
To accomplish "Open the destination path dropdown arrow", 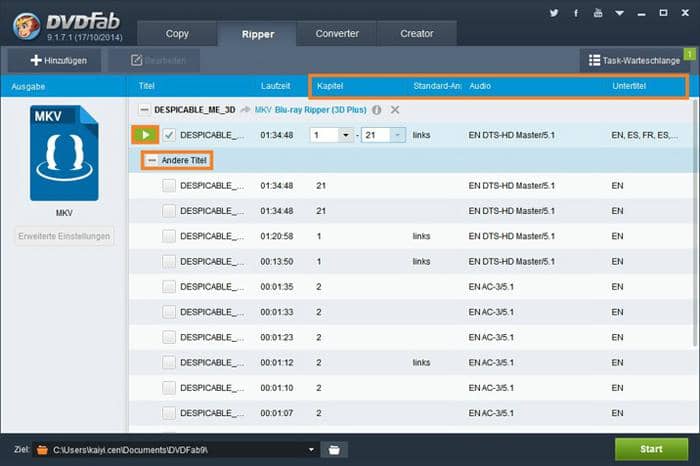I will pyautogui.click(x=311, y=449).
